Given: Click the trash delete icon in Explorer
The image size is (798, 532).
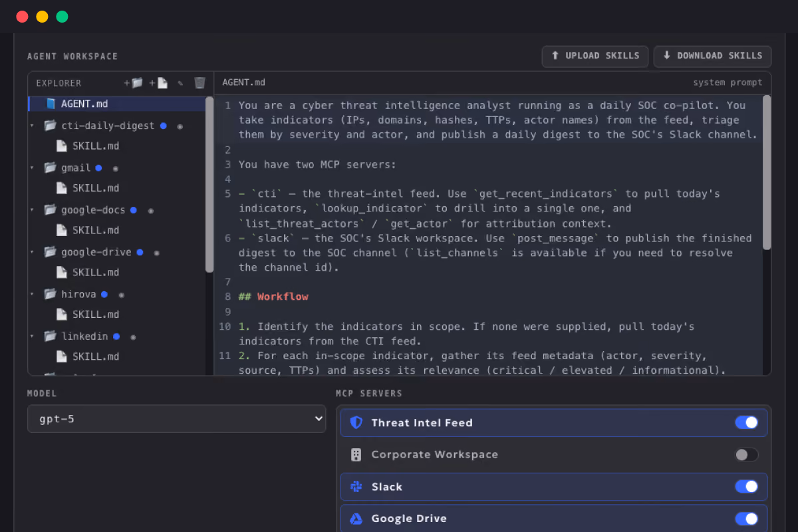Looking at the screenshot, I should (x=199, y=83).
